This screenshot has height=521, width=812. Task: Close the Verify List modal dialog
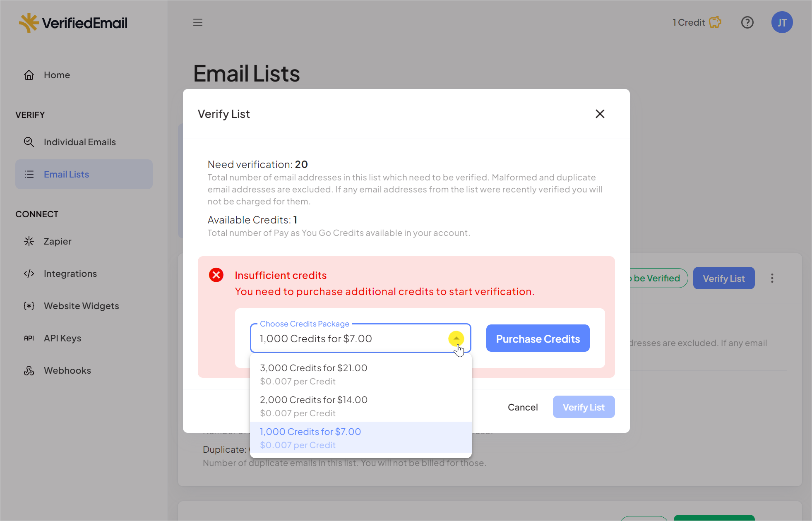click(600, 113)
